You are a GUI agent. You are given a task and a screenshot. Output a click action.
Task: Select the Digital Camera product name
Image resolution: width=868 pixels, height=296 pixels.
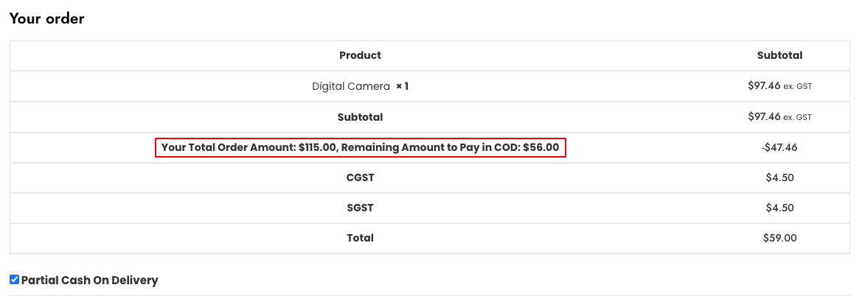pos(351,87)
